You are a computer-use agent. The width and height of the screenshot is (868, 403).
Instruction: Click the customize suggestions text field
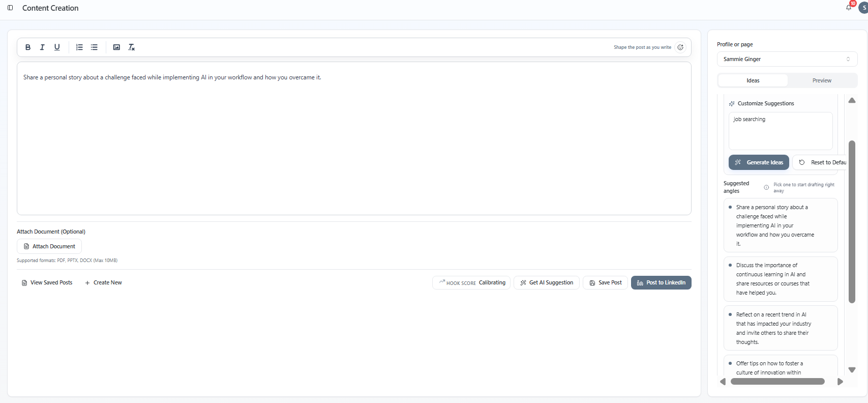[x=780, y=131]
